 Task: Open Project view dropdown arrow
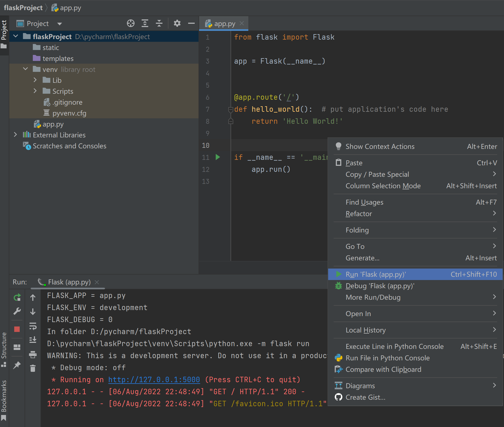tap(60, 24)
